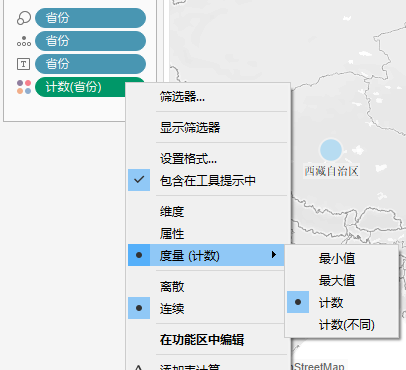Click the green 计数(省份) pill
This screenshot has width=406, height=370.
click(80, 87)
